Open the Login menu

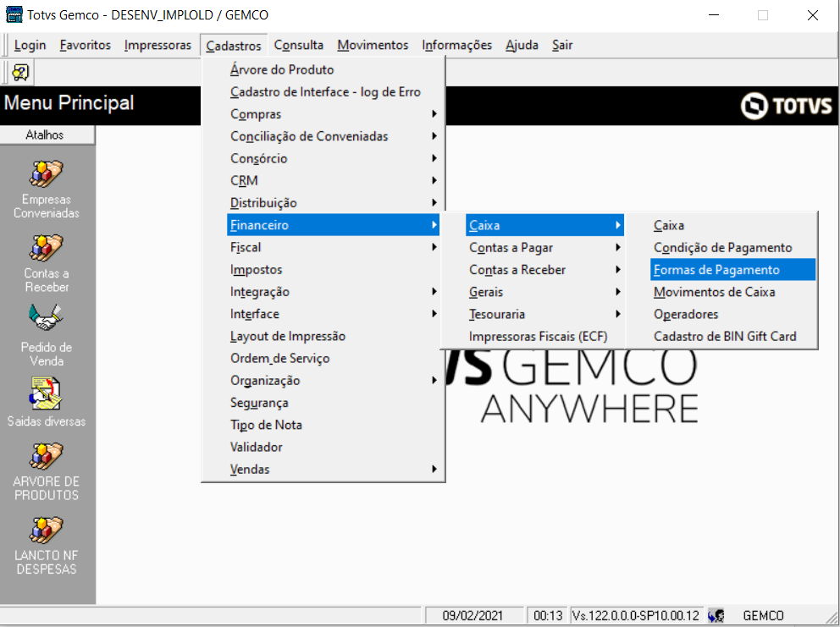coord(30,45)
